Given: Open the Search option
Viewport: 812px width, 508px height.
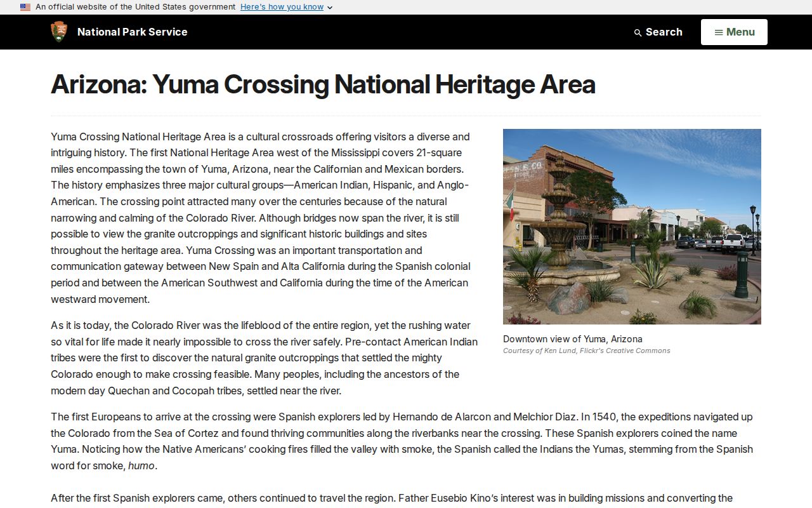Looking at the screenshot, I should [x=658, y=32].
